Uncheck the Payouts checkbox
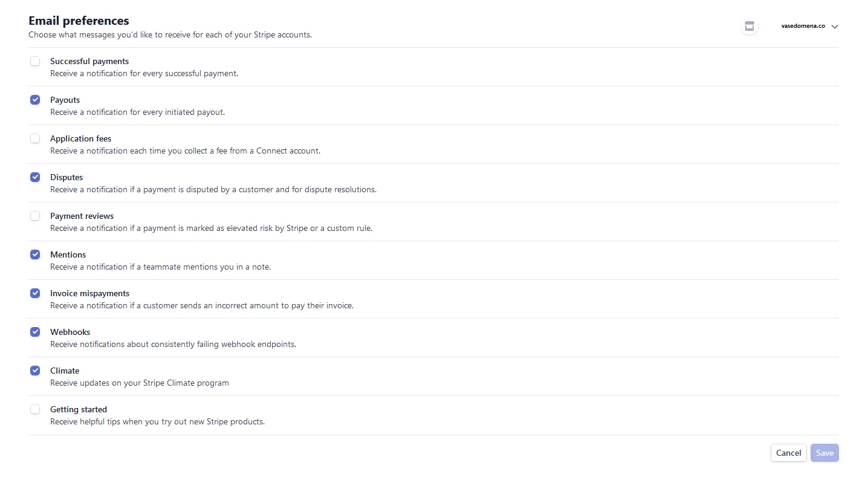 click(35, 100)
